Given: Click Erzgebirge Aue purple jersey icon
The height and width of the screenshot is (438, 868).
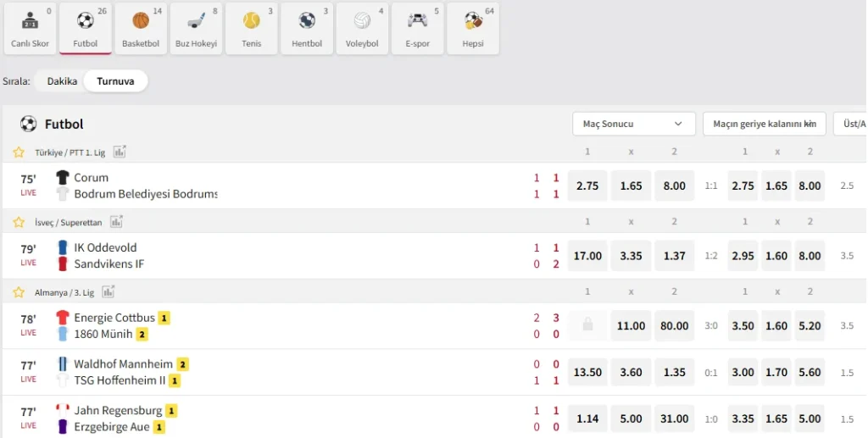Looking at the screenshot, I should [x=63, y=426].
